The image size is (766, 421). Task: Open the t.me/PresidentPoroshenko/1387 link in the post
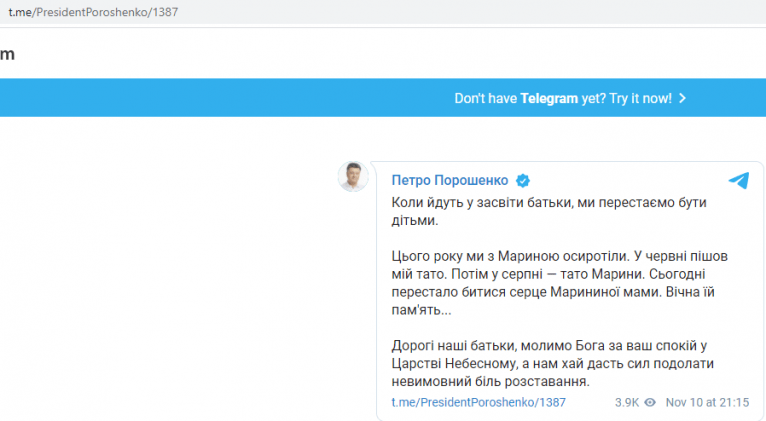[478, 402]
